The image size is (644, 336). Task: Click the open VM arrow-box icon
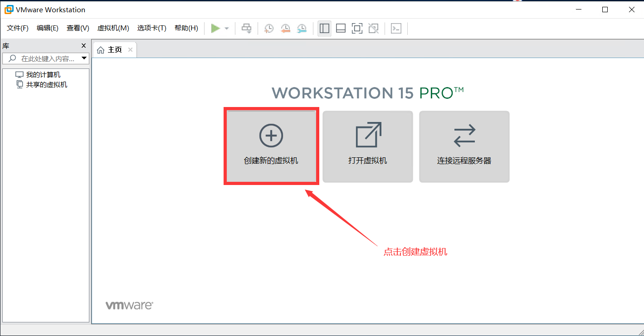368,135
